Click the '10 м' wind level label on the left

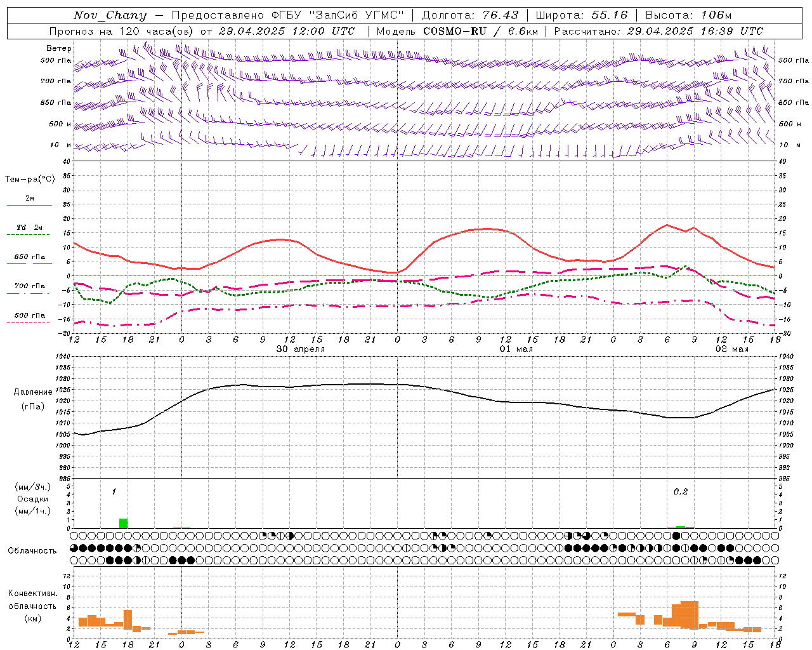click(61, 145)
